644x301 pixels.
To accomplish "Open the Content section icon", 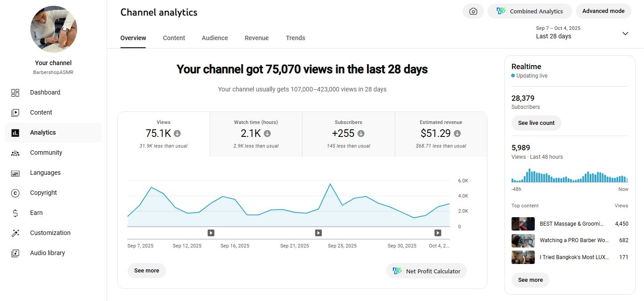I will (x=15, y=113).
